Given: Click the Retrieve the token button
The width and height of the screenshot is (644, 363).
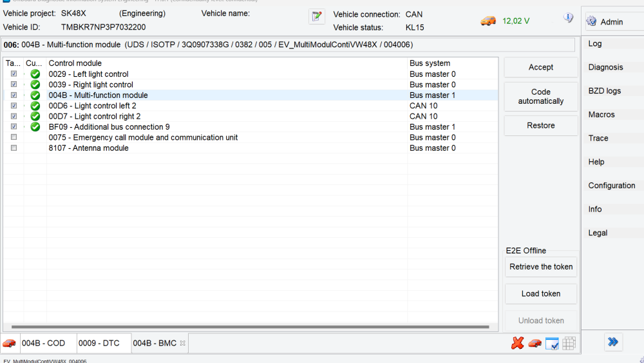Looking at the screenshot, I should [541, 267].
